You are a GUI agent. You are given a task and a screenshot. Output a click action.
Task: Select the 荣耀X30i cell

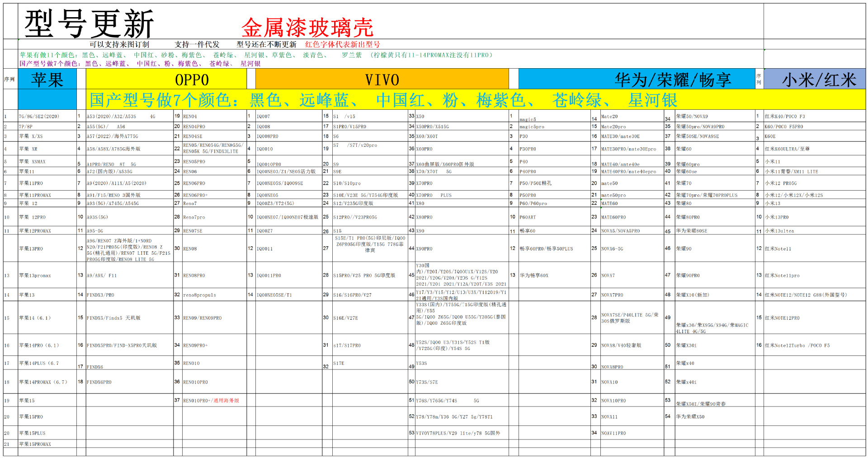click(715, 345)
